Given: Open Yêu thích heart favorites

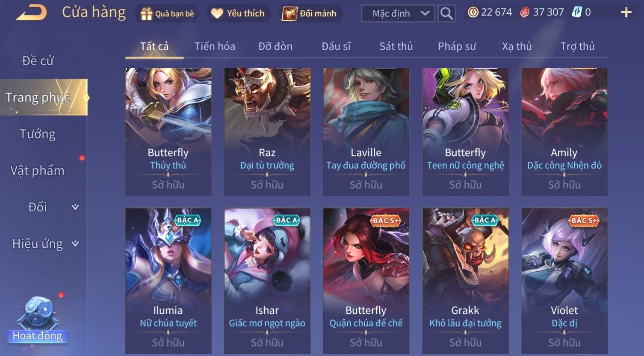Looking at the screenshot, I should (217, 14).
